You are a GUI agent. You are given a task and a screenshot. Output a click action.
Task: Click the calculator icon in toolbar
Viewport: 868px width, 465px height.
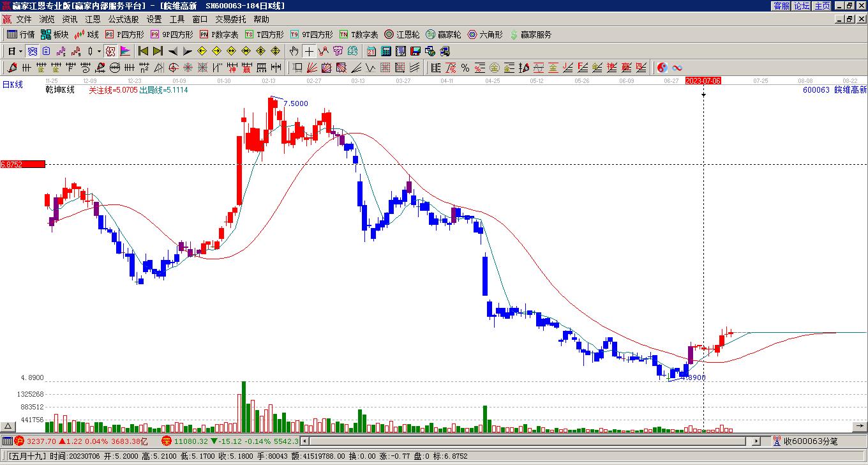pyautogui.click(x=386, y=51)
